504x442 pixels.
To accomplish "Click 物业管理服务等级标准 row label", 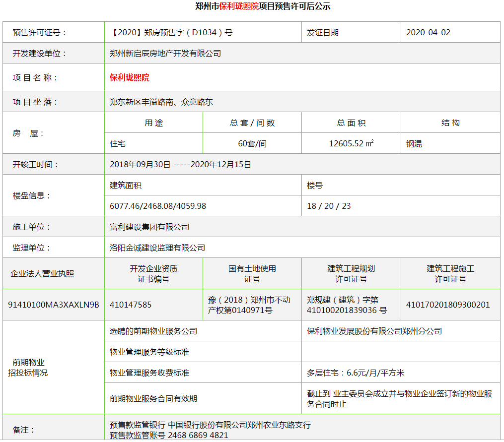I will click(149, 352).
